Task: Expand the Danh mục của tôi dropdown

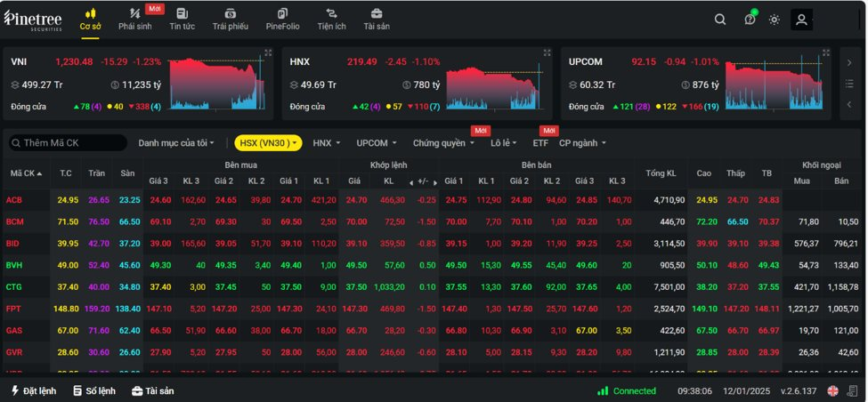Action: [175, 142]
